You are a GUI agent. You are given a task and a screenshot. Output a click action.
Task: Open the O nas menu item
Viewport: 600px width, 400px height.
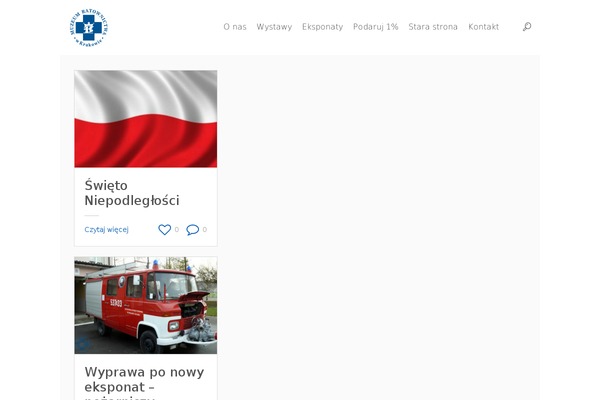pyautogui.click(x=235, y=27)
